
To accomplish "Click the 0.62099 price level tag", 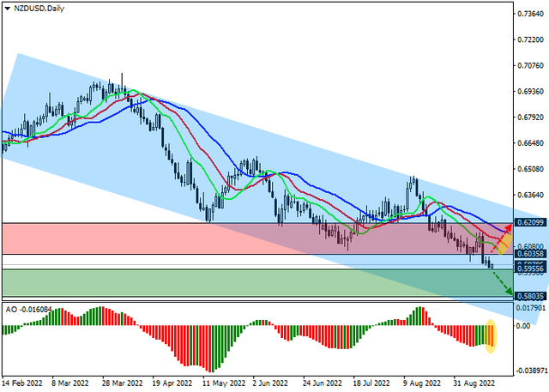I will 528,223.
